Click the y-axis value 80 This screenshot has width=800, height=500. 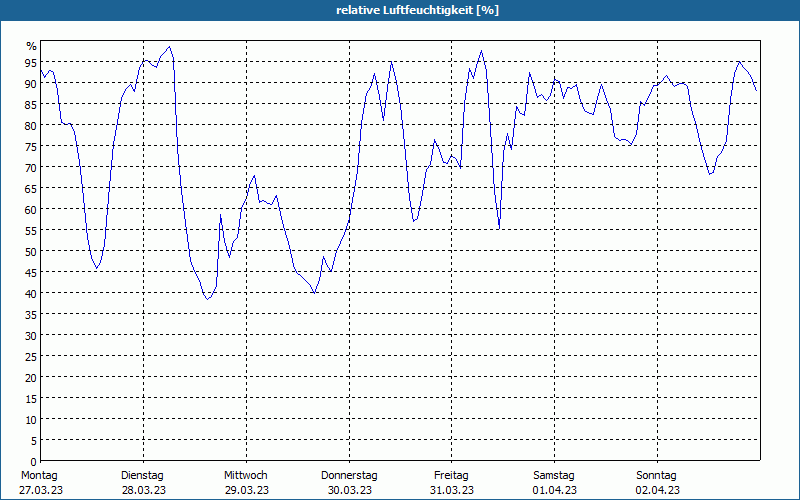pos(31,125)
